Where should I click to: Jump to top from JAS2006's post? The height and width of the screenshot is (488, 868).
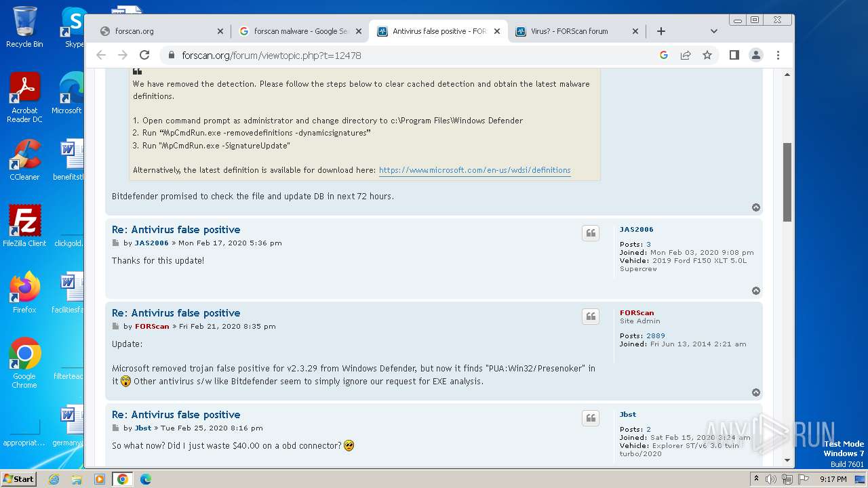(x=756, y=291)
